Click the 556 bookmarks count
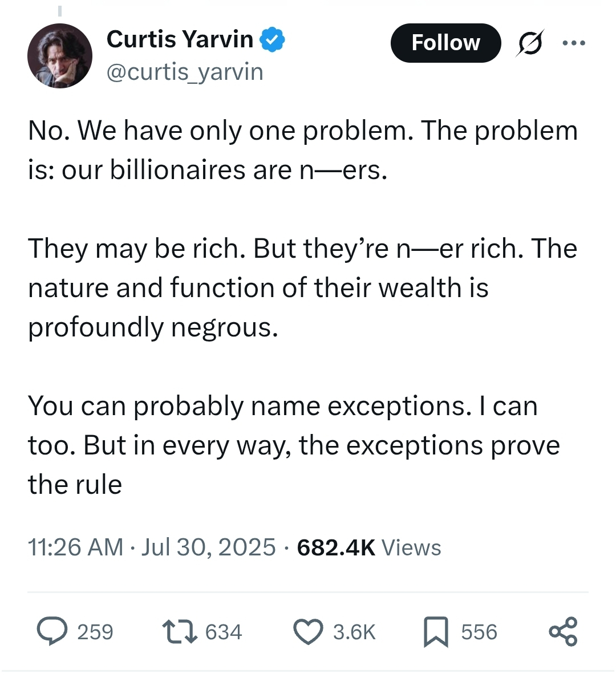The width and height of the screenshot is (616, 682). (x=479, y=632)
